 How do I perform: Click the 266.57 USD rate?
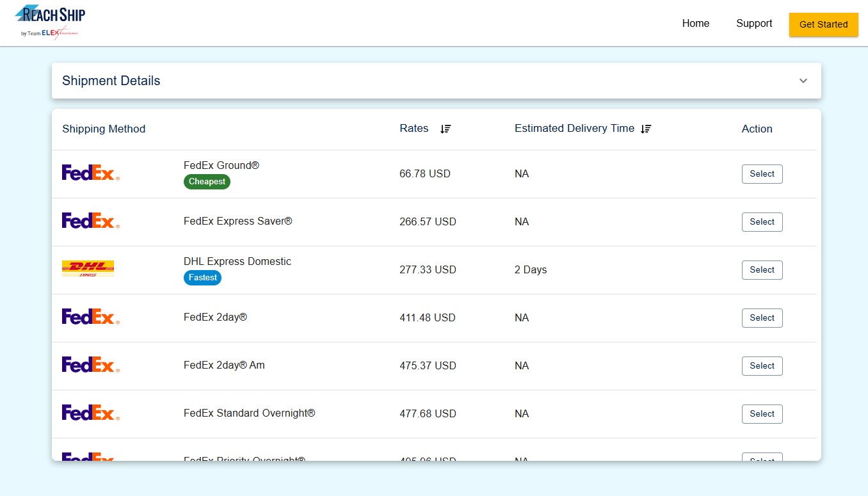click(428, 222)
